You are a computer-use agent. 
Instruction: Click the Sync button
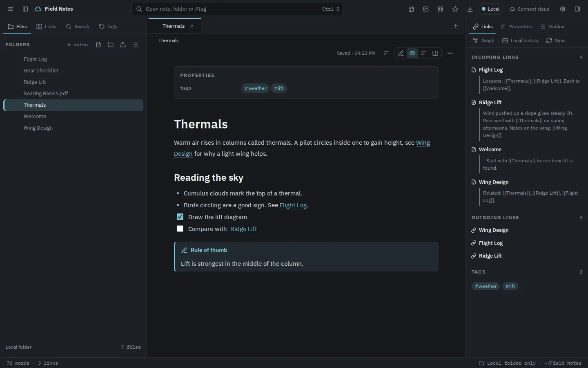(x=556, y=40)
